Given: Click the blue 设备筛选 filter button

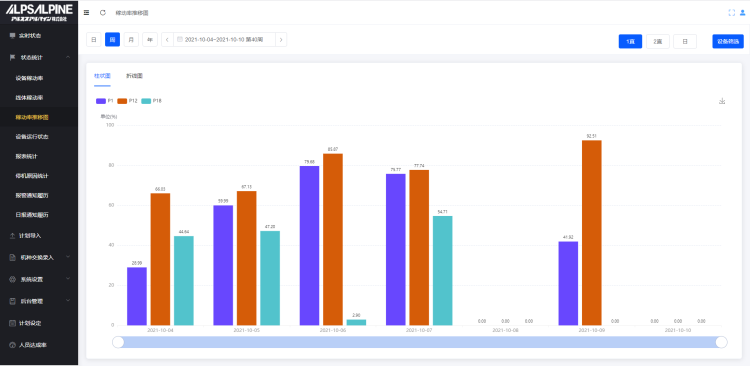Looking at the screenshot, I should pos(728,42).
